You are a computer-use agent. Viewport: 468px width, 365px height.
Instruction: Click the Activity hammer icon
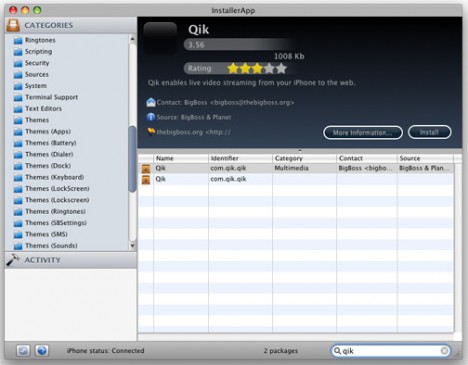(13, 260)
